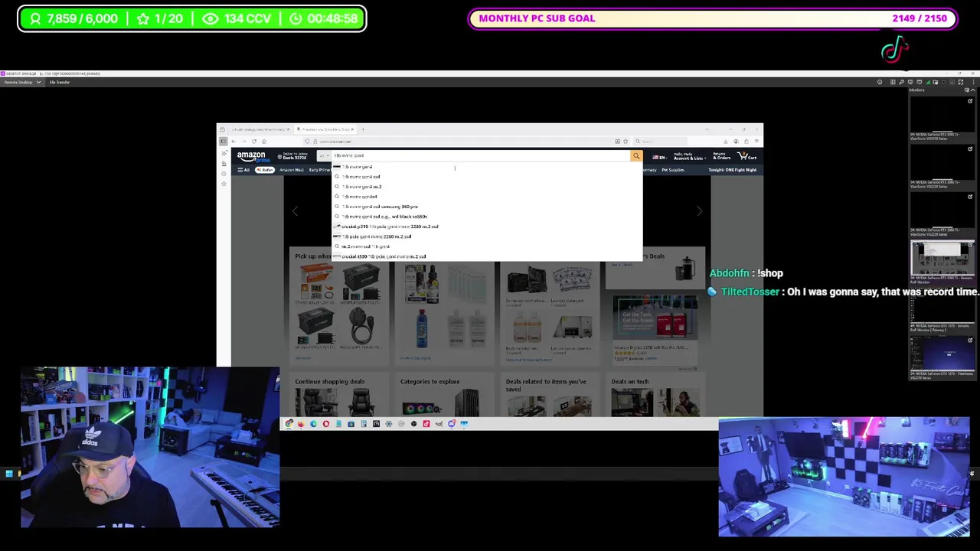Open the Deals on tech card heading
The width and height of the screenshot is (980, 551).
point(630,381)
